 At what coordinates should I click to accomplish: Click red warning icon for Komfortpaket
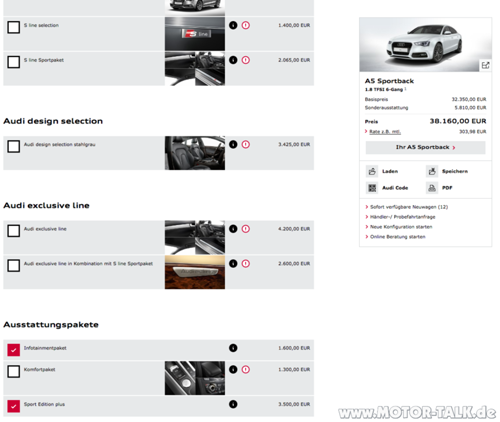tap(246, 369)
